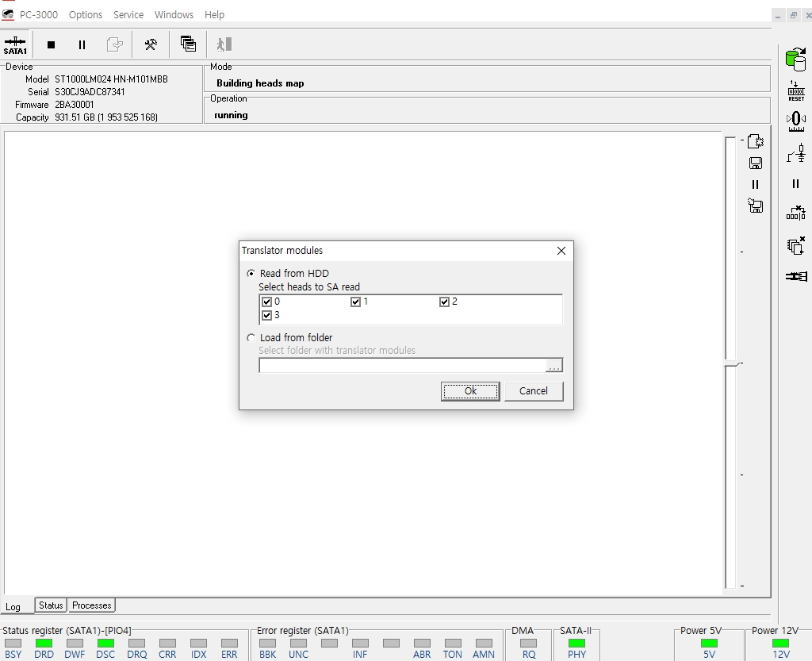Click the grayed exit-utility running man icon

(224, 44)
